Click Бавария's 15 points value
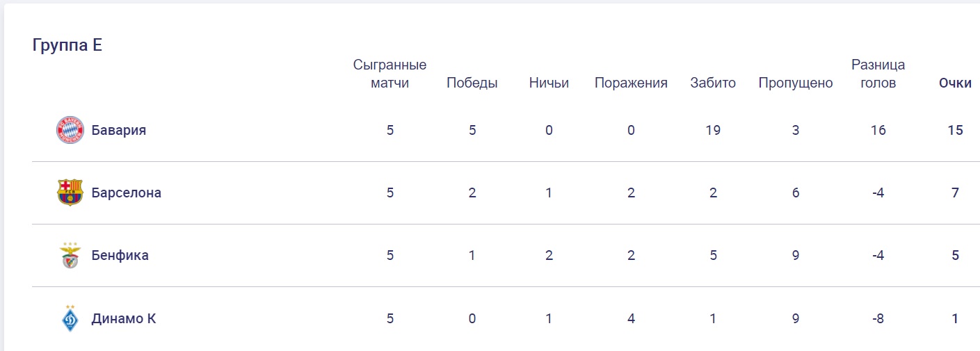 [956, 130]
